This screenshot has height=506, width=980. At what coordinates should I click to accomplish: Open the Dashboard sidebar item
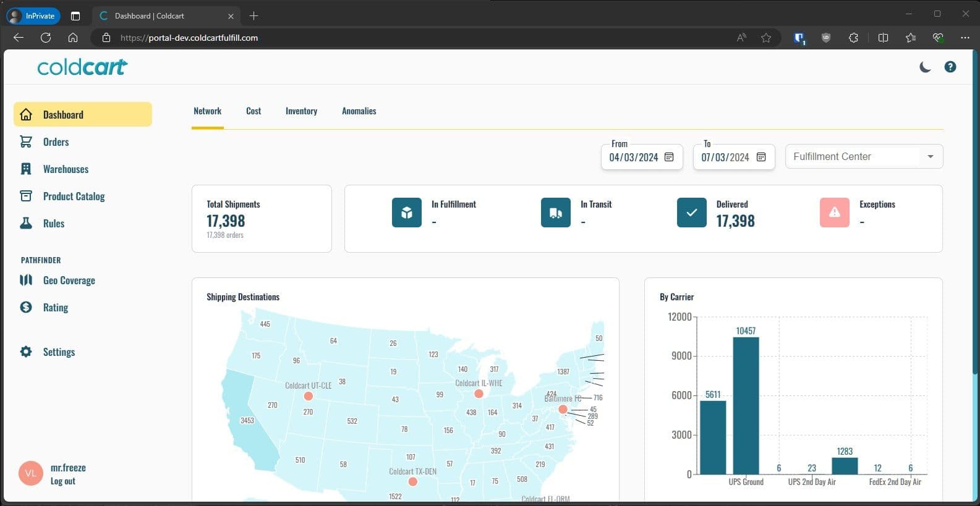83,114
